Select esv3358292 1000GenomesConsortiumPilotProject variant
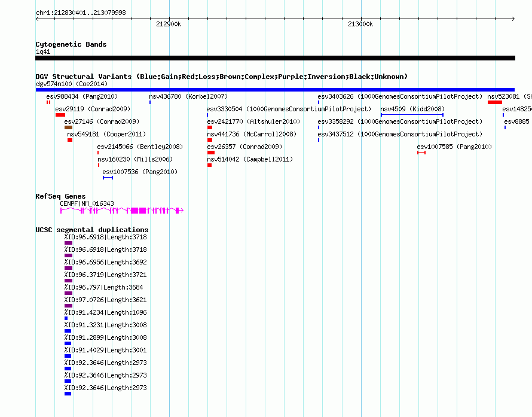Viewport: 532px width, 417px height. [400, 121]
